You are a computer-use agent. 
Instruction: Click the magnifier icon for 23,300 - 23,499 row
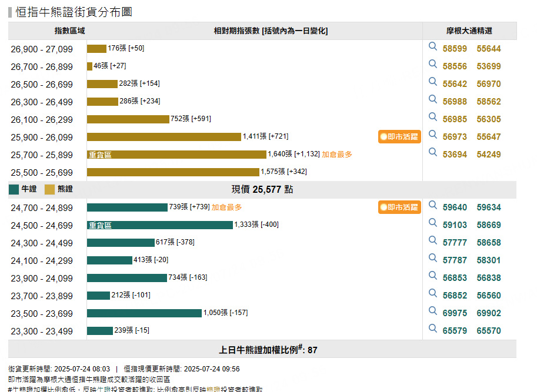[433, 329]
